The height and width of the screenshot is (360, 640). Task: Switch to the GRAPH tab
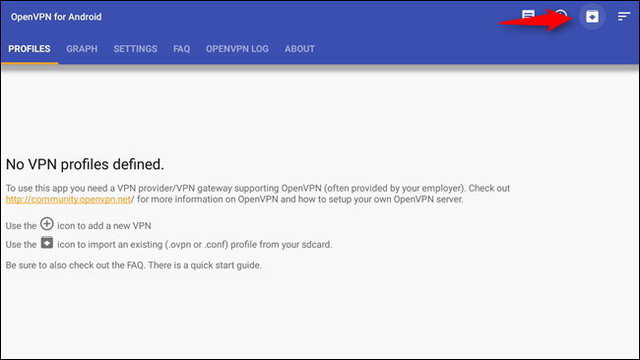point(82,49)
